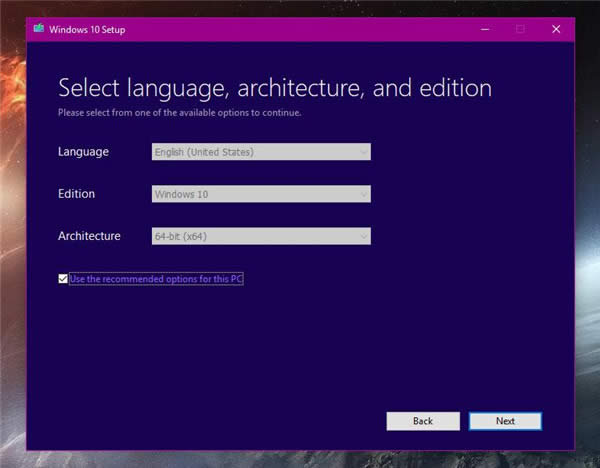Uncheck the recommended options checkbox
Screen dimensions: 600x468
[x=63, y=279]
